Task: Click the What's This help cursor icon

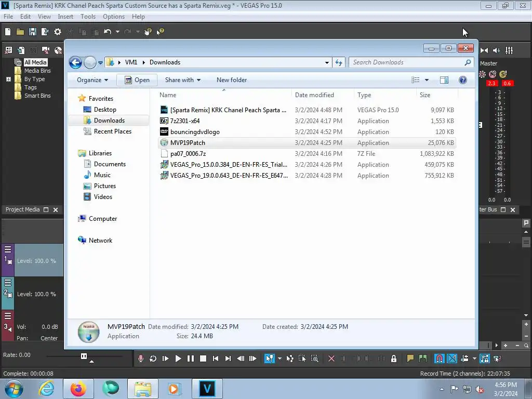Action: point(161,32)
